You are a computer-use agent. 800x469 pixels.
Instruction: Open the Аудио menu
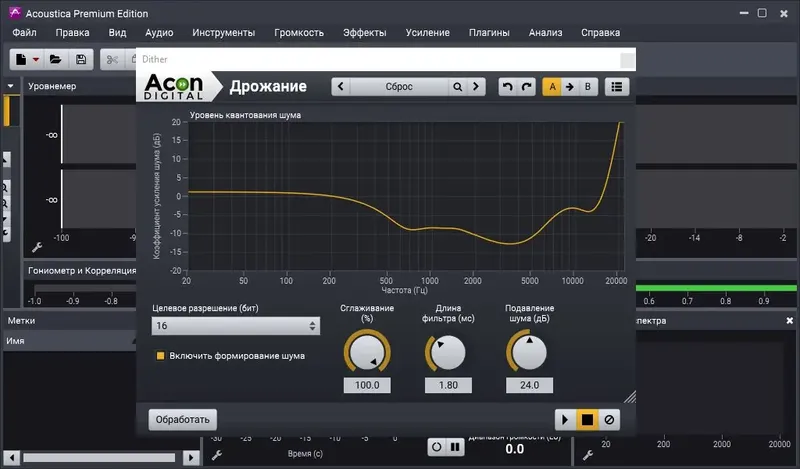(x=159, y=33)
